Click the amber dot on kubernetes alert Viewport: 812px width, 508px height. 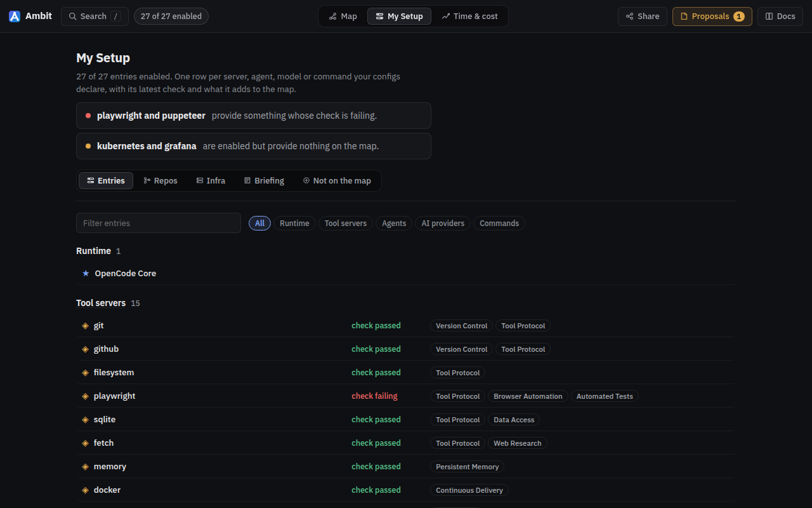[x=88, y=146]
